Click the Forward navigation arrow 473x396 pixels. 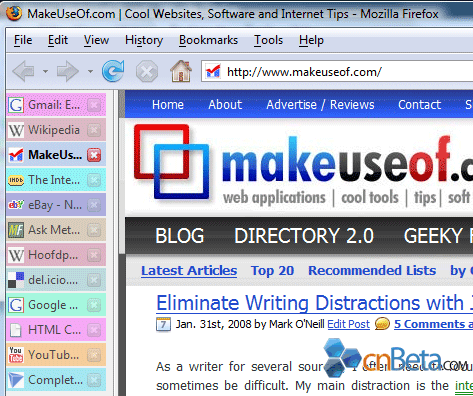[x=68, y=71]
